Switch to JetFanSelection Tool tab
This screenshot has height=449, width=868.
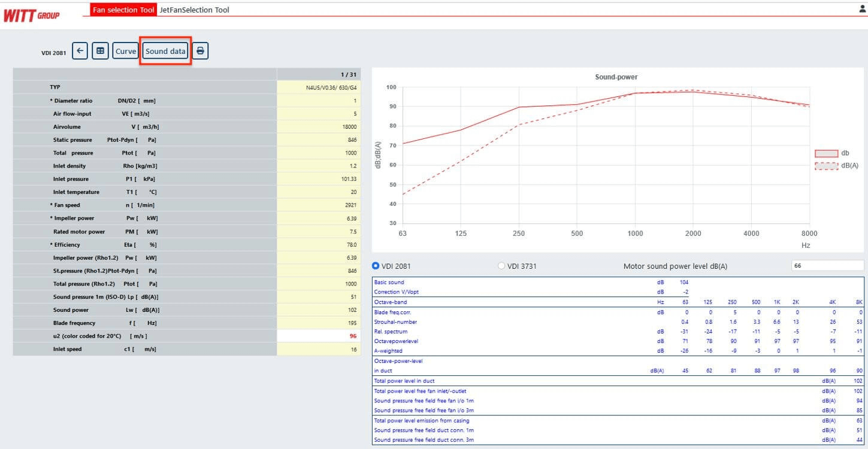click(195, 10)
